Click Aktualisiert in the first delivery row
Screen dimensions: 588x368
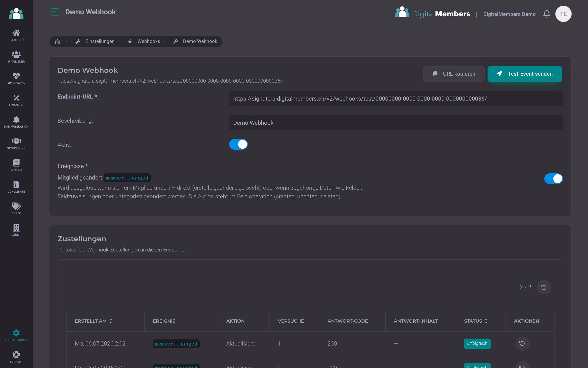240,343
